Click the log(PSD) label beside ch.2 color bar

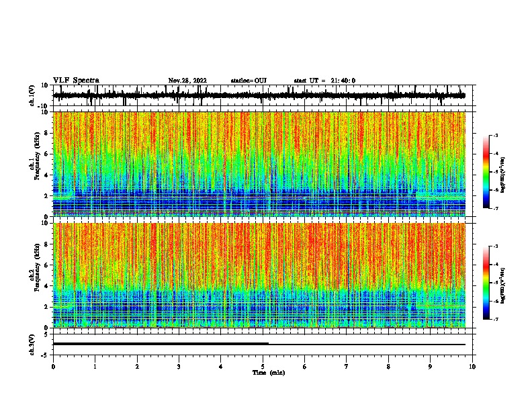(x=503, y=285)
